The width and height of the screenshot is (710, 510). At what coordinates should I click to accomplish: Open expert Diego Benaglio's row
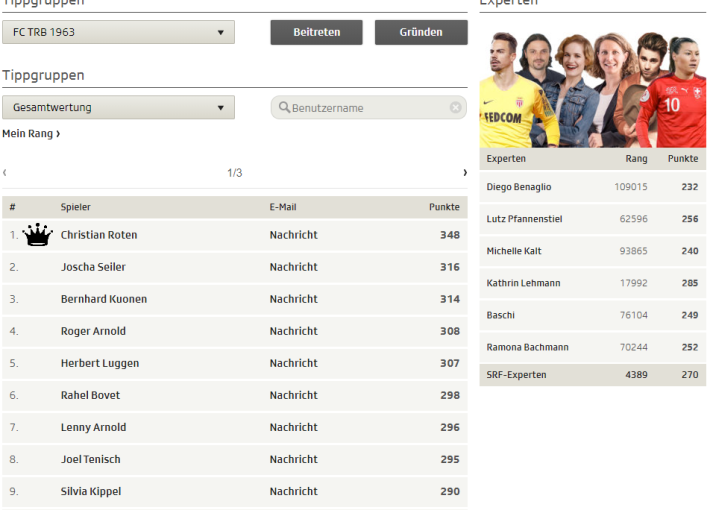(592, 187)
